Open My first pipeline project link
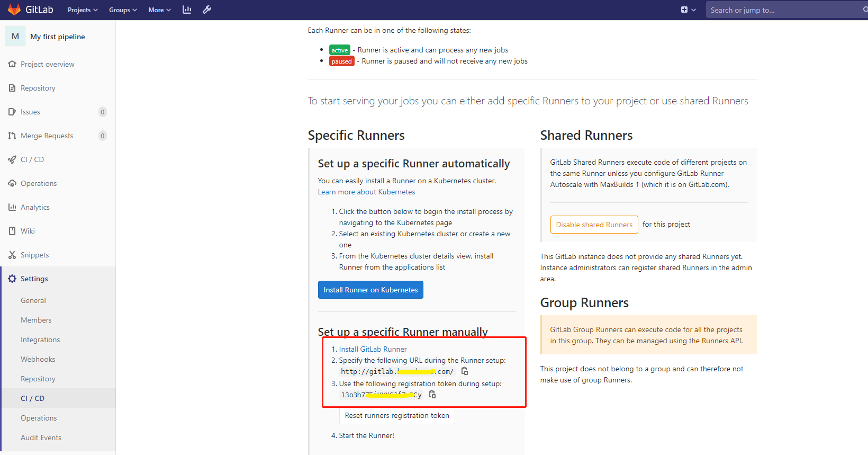 [58, 37]
